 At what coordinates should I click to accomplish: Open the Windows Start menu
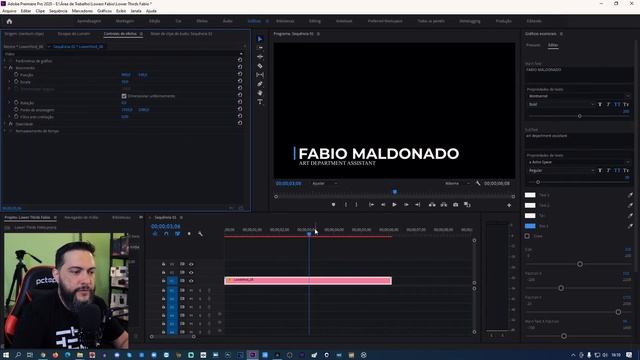6,355
